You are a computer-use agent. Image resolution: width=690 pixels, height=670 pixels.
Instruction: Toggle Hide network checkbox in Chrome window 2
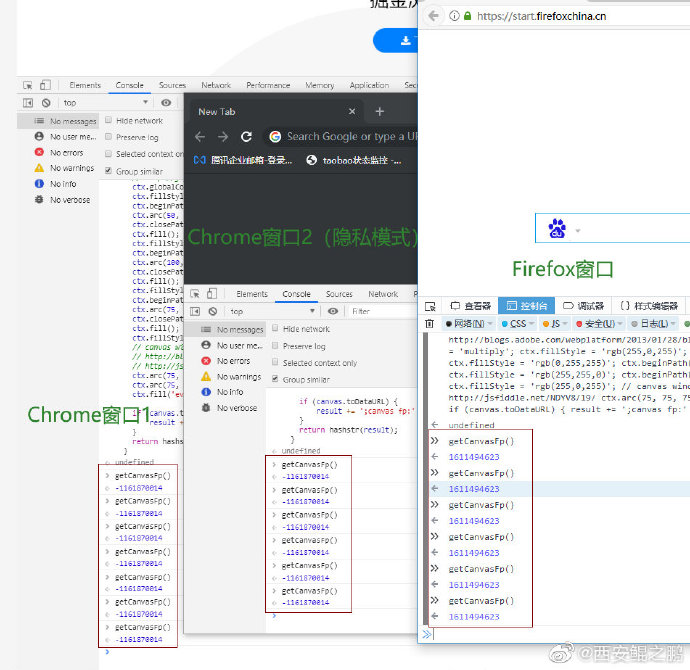275,328
